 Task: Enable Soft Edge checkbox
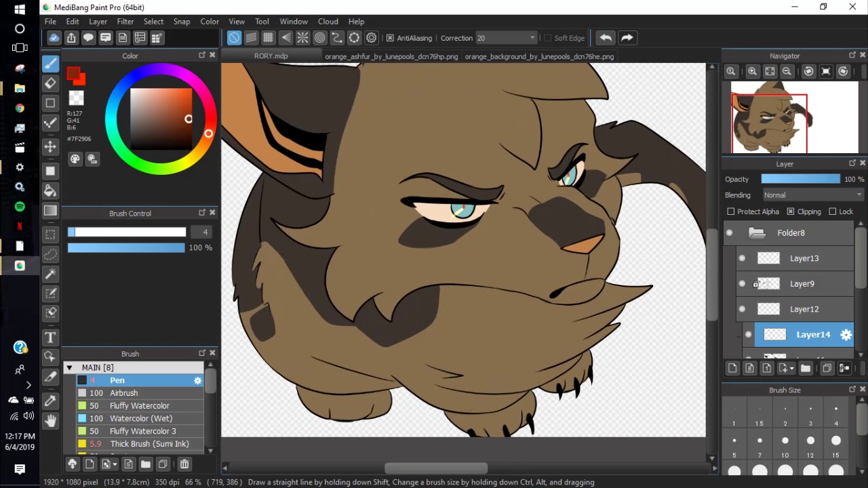[x=548, y=38]
